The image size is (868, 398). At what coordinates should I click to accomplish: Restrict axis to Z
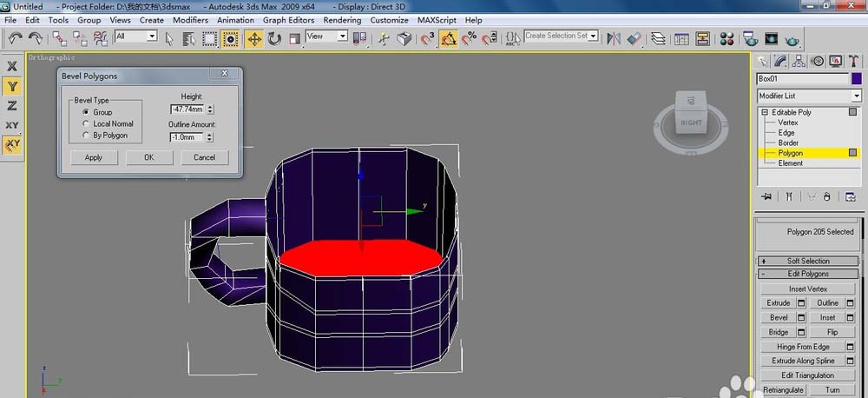pos(12,105)
